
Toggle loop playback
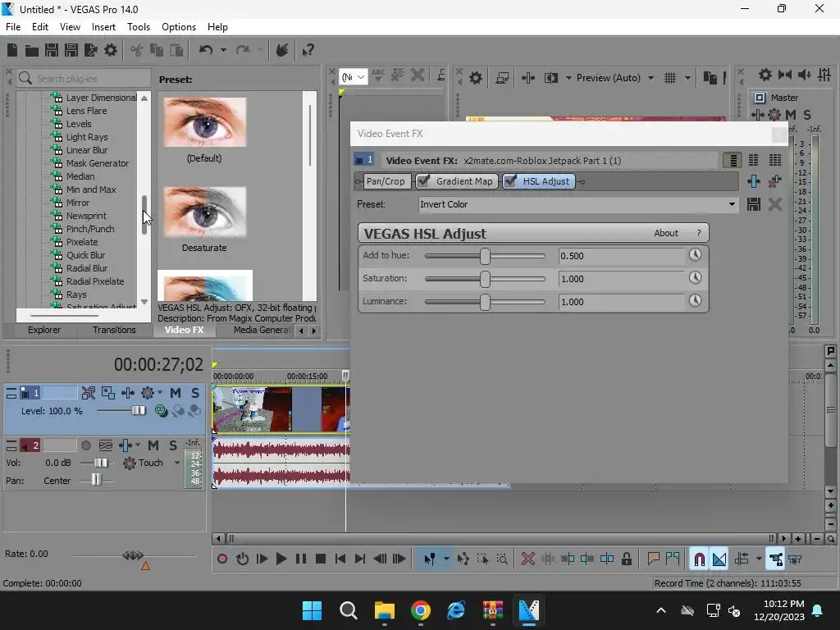point(242,559)
